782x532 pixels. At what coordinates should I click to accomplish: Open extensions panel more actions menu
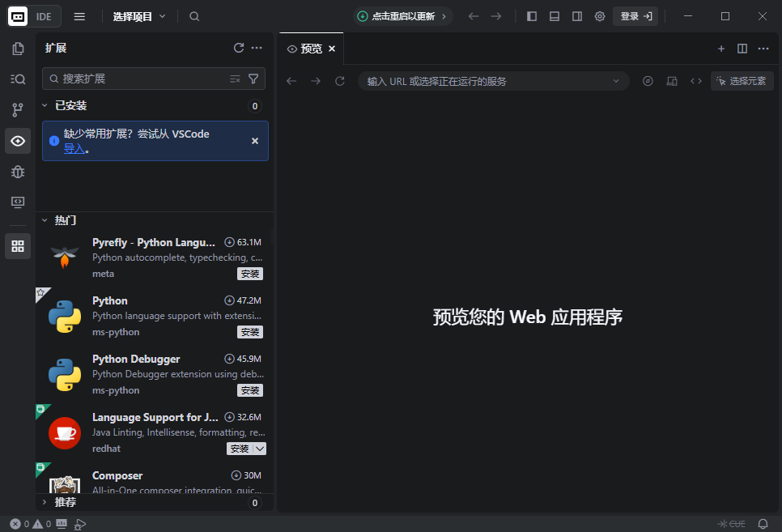pyautogui.click(x=257, y=48)
